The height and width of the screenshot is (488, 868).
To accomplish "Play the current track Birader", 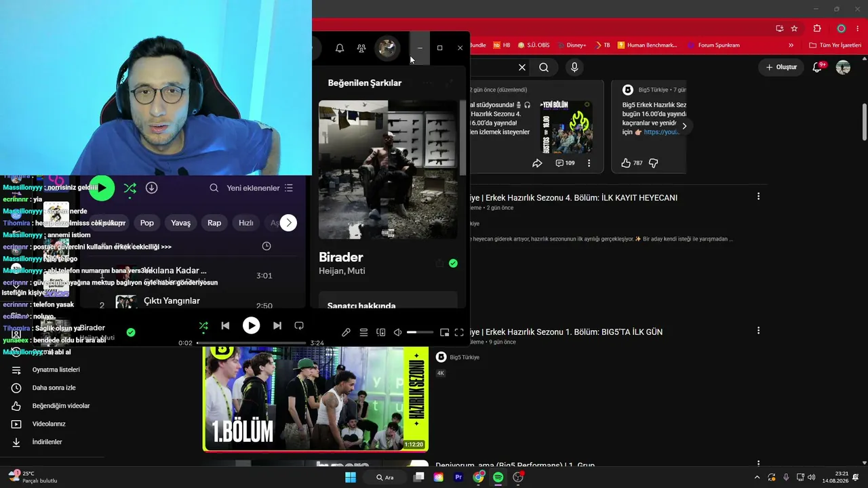I will (x=251, y=326).
